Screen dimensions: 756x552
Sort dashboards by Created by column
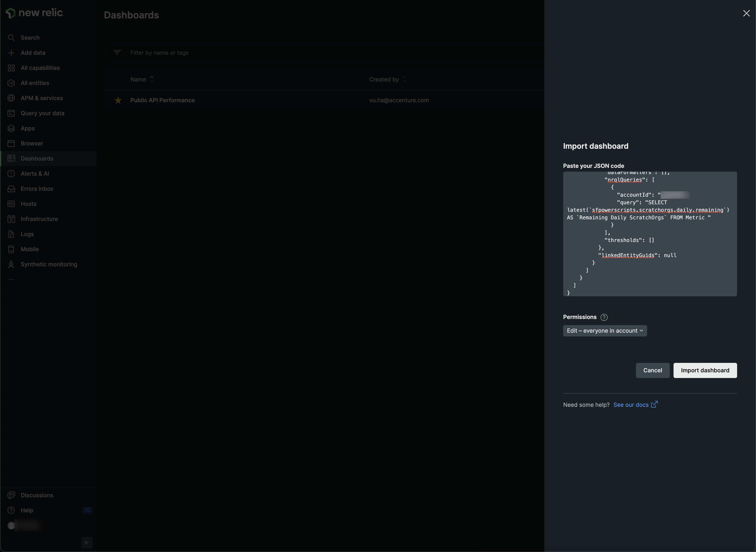[x=388, y=79]
